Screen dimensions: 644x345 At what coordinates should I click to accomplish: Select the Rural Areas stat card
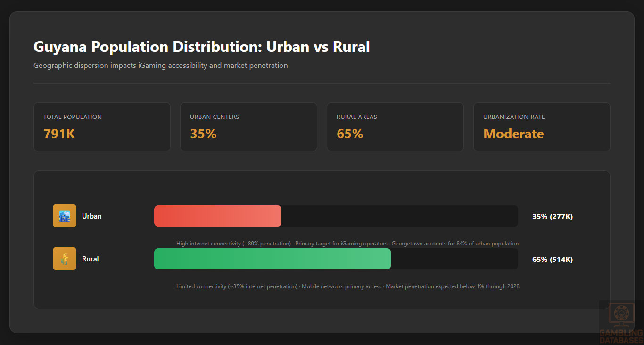click(395, 127)
